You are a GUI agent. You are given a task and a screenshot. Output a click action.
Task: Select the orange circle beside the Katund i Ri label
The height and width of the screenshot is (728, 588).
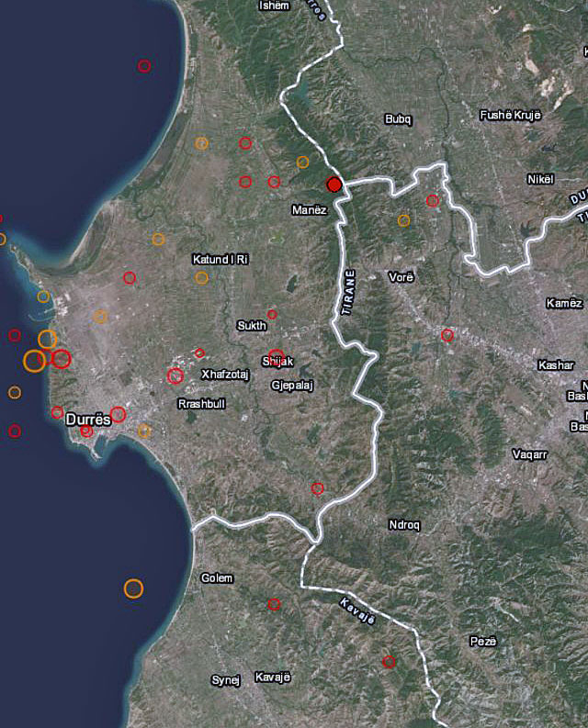pyautogui.click(x=201, y=277)
